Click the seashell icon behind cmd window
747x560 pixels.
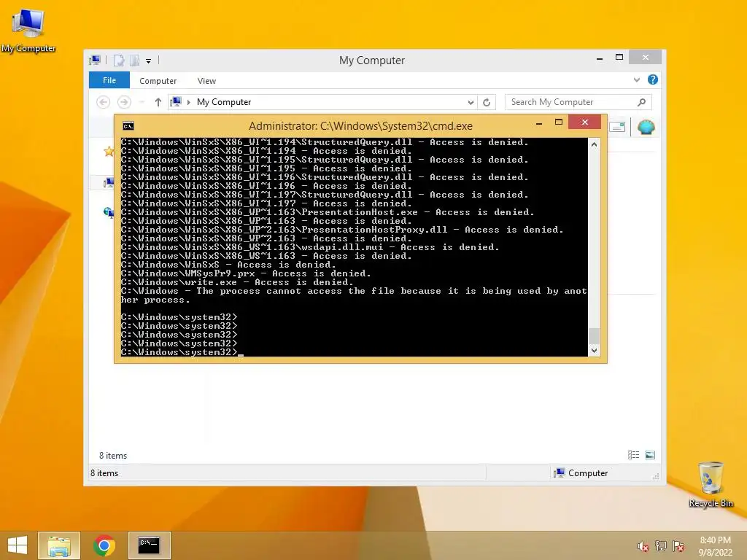click(x=646, y=127)
